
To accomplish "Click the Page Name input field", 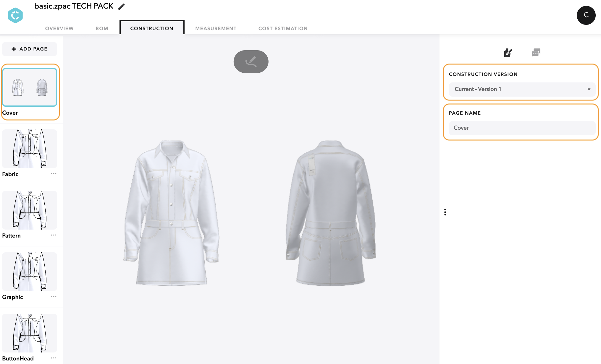I will point(522,128).
